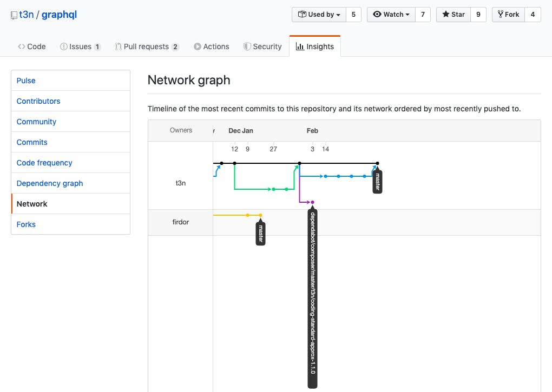The image size is (552, 392).
Task: Open the t3n owner link
Action: [27, 15]
